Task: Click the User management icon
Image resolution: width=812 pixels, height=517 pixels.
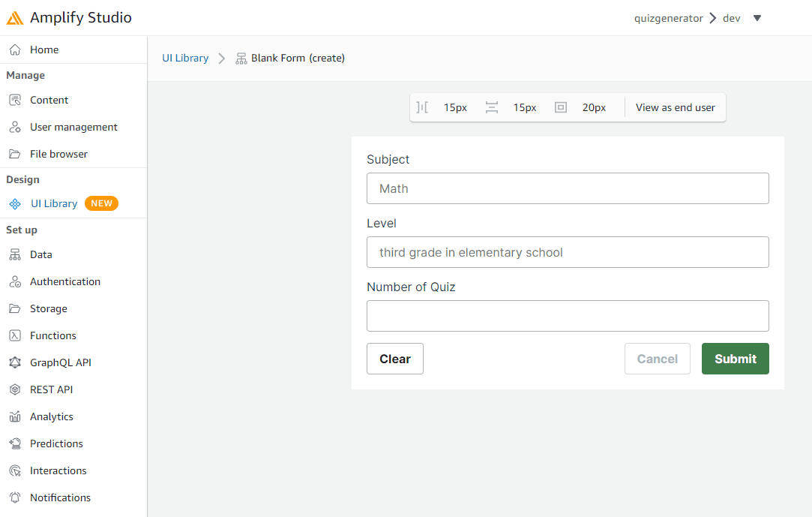Action: (x=14, y=127)
